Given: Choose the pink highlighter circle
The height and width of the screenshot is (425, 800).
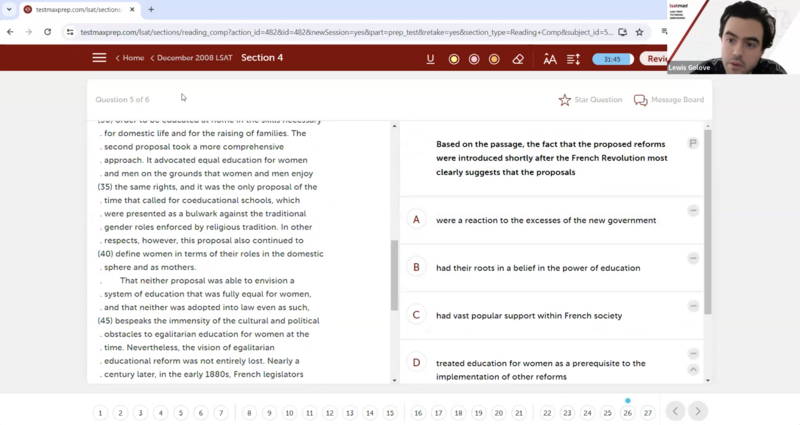Looking at the screenshot, I should tap(474, 59).
